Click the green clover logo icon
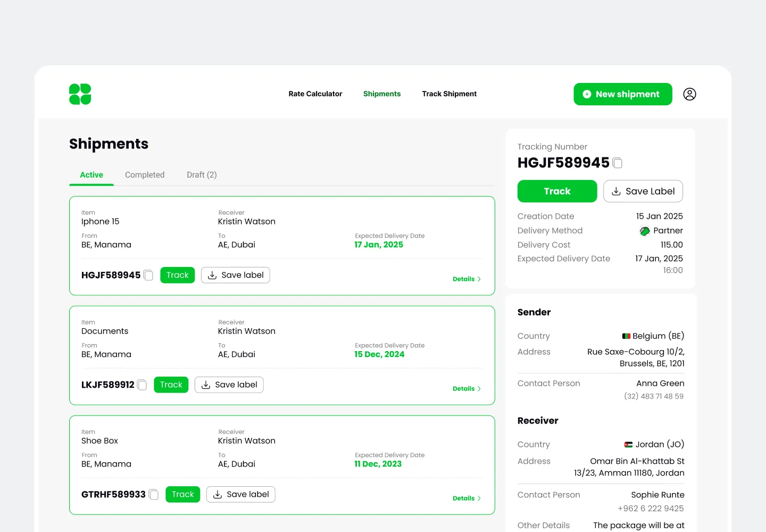This screenshot has height=532, width=766. coord(80,94)
